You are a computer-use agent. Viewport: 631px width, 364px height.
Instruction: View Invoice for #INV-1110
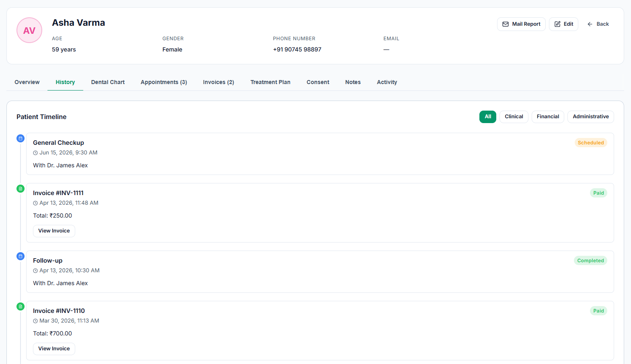tap(54, 349)
